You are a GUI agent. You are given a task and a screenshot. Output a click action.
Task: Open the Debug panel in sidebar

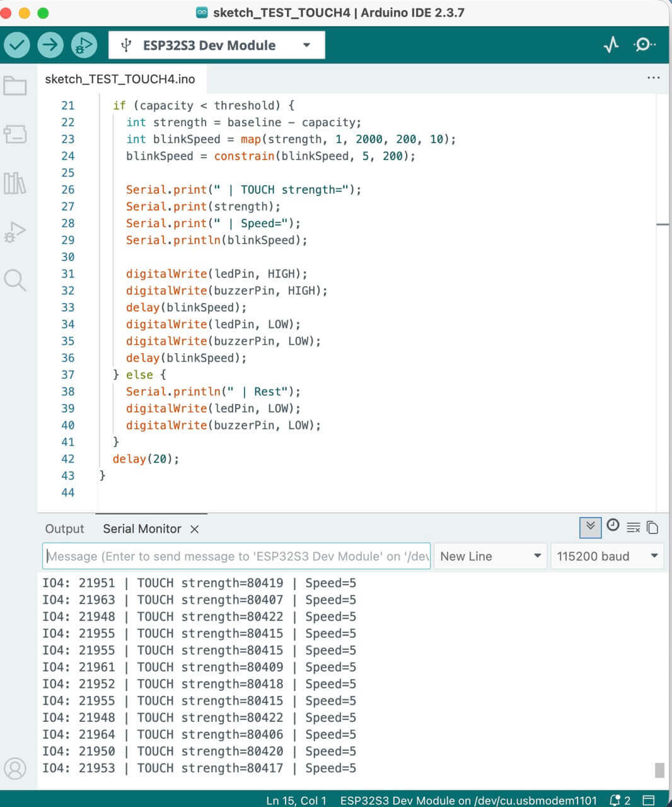click(x=15, y=231)
